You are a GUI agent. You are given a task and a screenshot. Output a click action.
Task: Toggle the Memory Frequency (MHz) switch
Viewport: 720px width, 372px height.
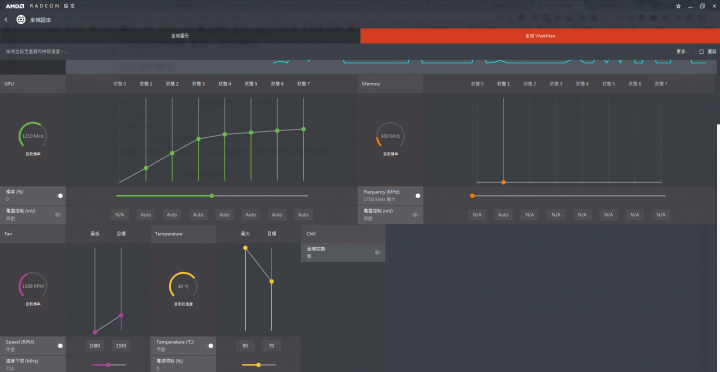point(417,196)
